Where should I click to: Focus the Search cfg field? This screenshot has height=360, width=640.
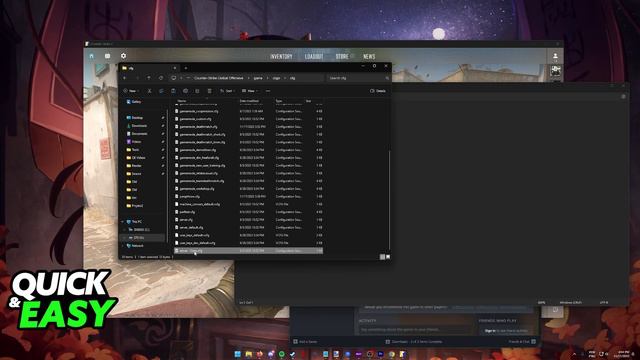[x=358, y=78]
